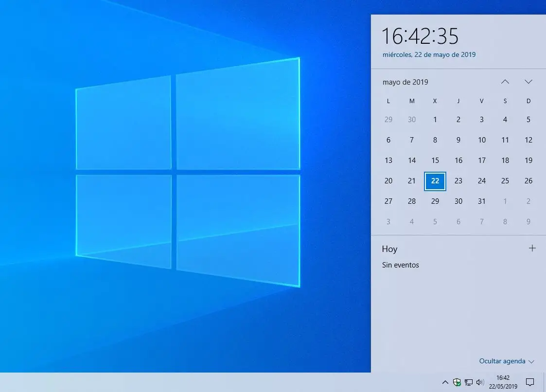546x392 pixels.
Task: Open the Action Center notification icon
Action: pyautogui.click(x=529, y=382)
